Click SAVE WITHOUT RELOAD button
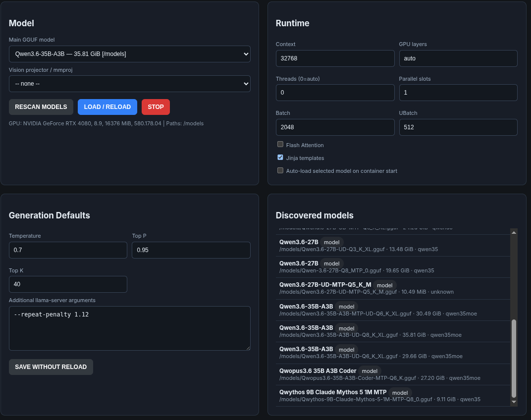The width and height of the screenshot is (531, 420). point(51,367)
